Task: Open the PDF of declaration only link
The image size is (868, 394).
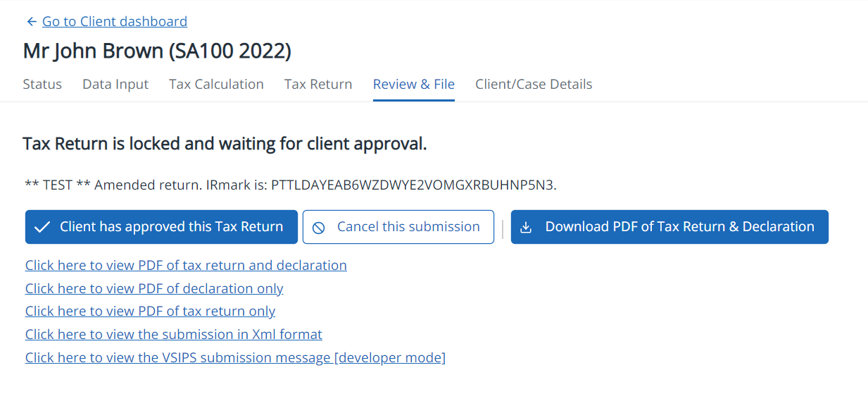Action: click(154, 289)
